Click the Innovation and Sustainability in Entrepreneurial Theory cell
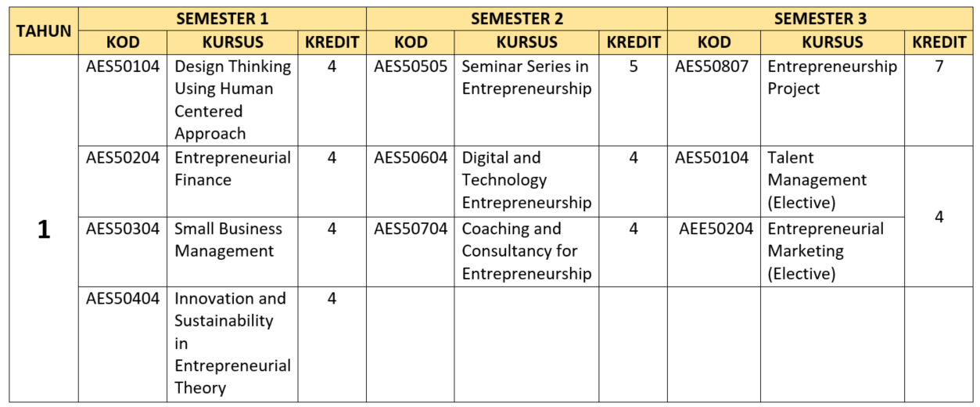 tap(232, 343)
